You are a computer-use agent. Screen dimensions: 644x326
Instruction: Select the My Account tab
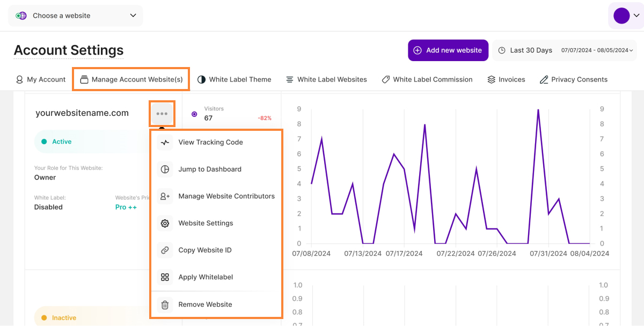point(41,79)
